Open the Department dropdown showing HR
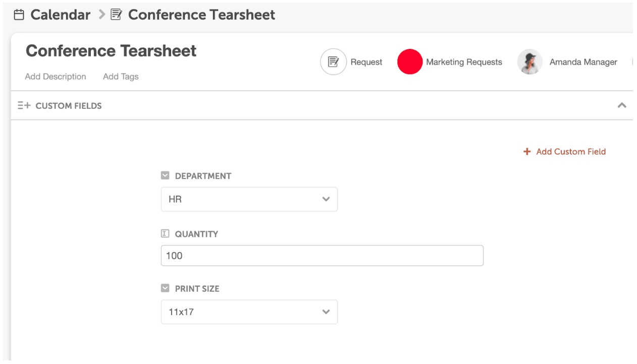The width and height of the screenshot is (637, 364). [249, 199]
